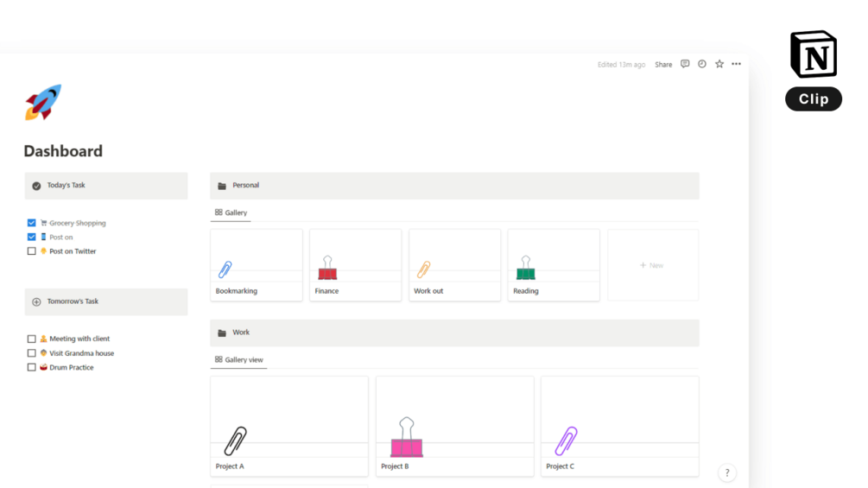The height and width of the screenshot is (488, 868).
Task: Click the pink binder clip on Project B
Action: click(407, 437)
